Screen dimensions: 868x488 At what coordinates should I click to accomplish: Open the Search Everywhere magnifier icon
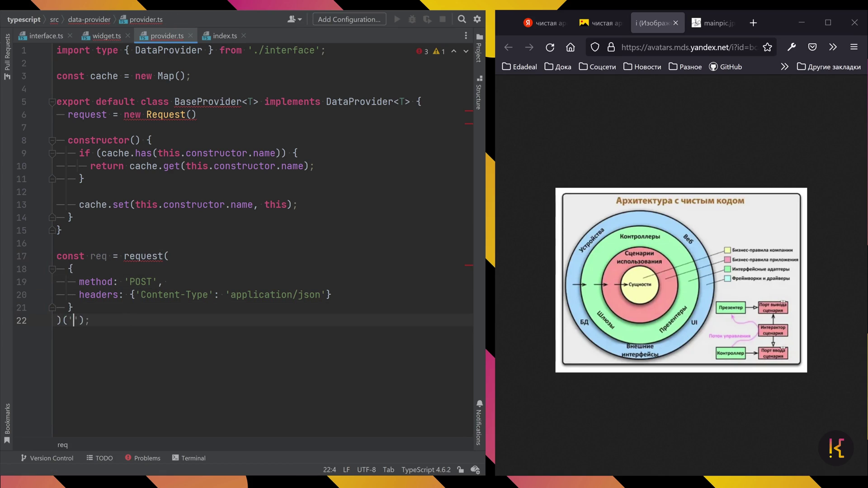point(462,19)
